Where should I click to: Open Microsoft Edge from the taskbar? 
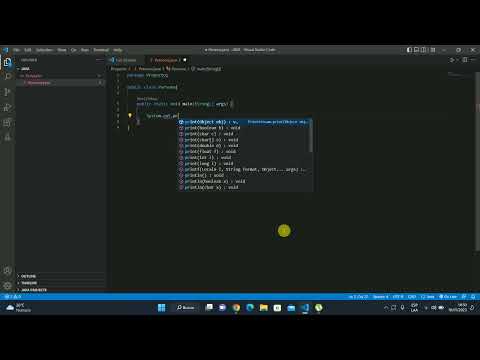coord(250,308)
